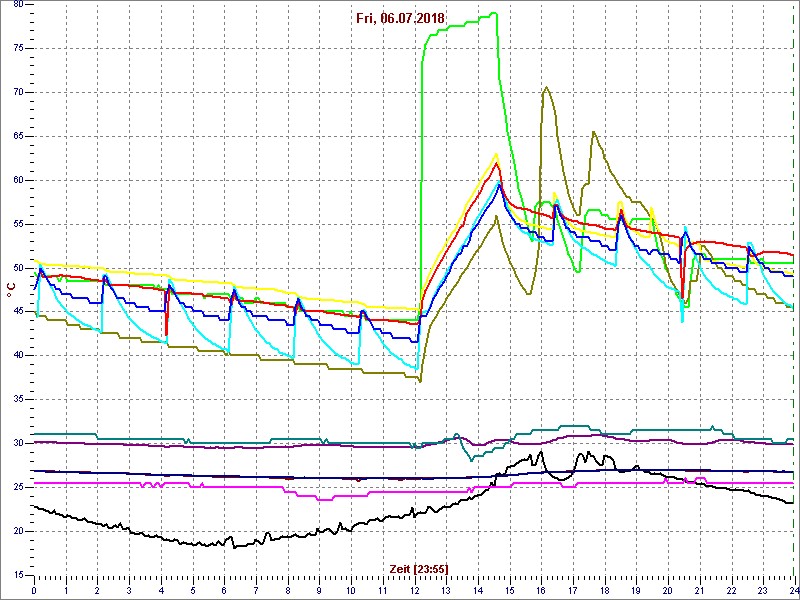Screen dimensions: 800x600
Task: Click hour '23' on the time axis
Action: (x=763, y=590)
